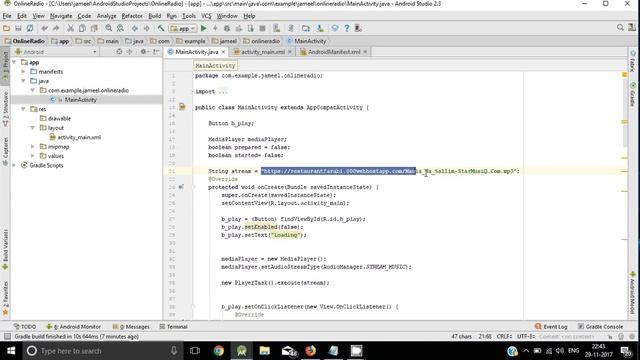Switch to activity_main.xml editor tab
Image resolution: width=640 pixels, height=360 pixels.
coord(263,52)
